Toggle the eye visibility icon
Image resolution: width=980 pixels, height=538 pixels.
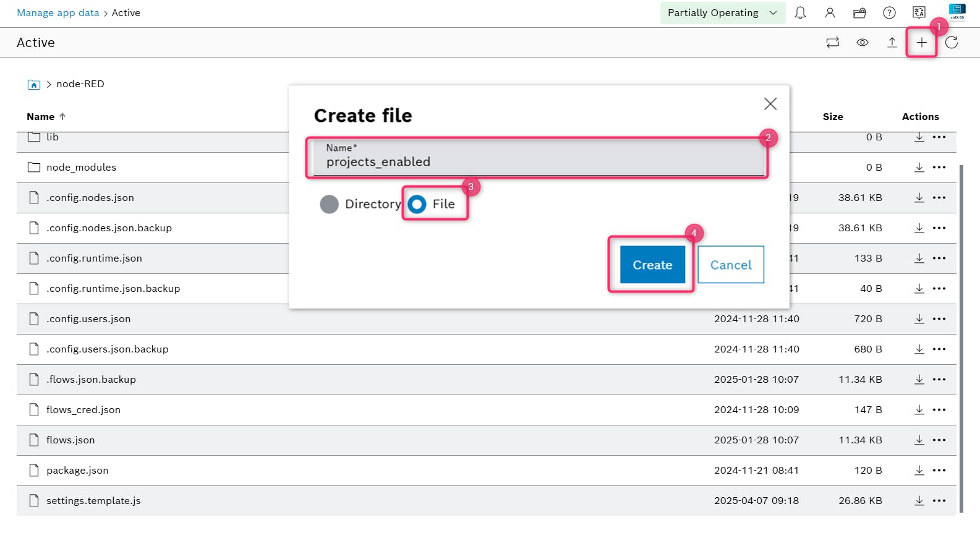[863, 43]
